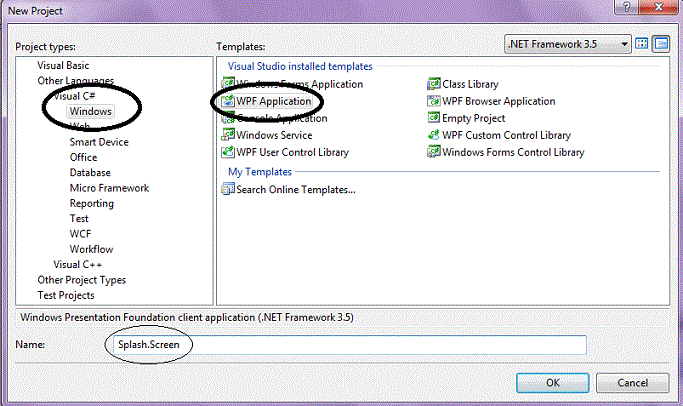
Task: Switch to large icons view
Action: [x=642, y=44]
